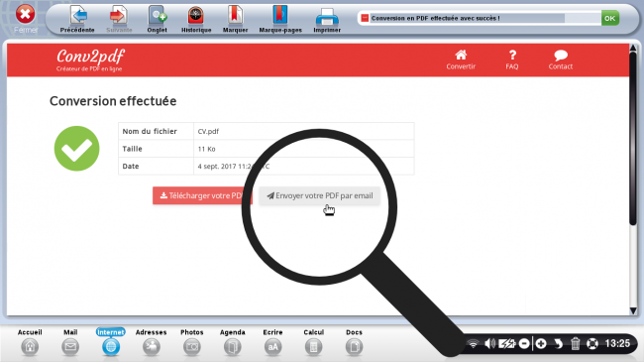This screenshot has height=362, width=644.
Task: Click Envoyer votre PDF par email
Action: tap(320, 195)
